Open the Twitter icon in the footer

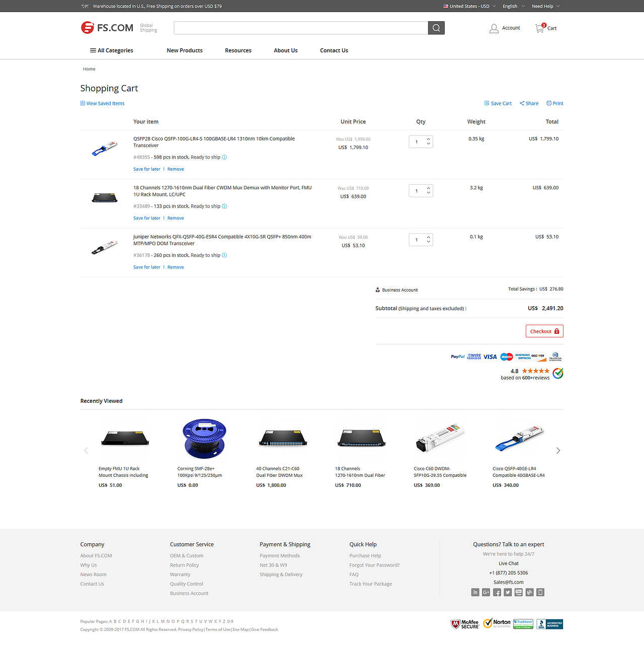pyautogui.click(x=508, y=593)
